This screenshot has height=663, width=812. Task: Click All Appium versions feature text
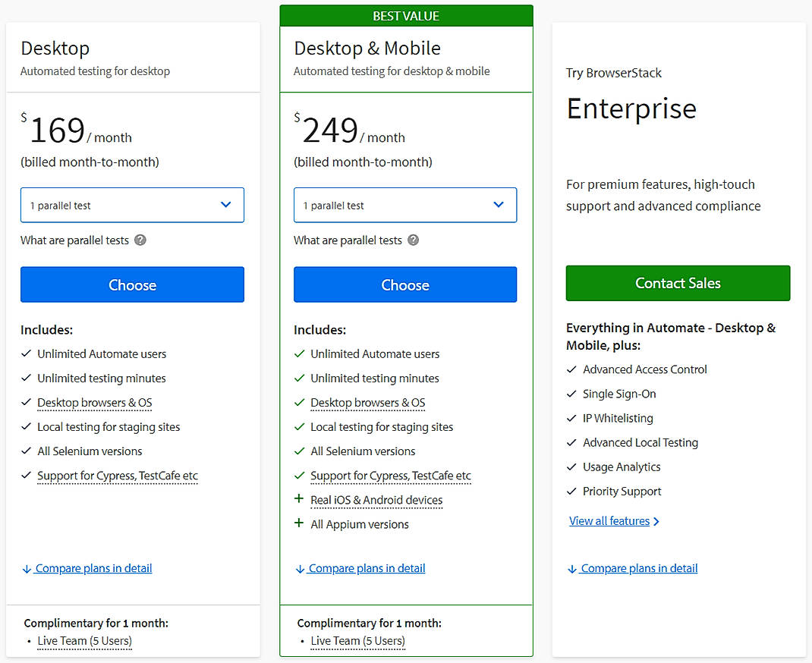pyautogui.click(x=360, y=524)
